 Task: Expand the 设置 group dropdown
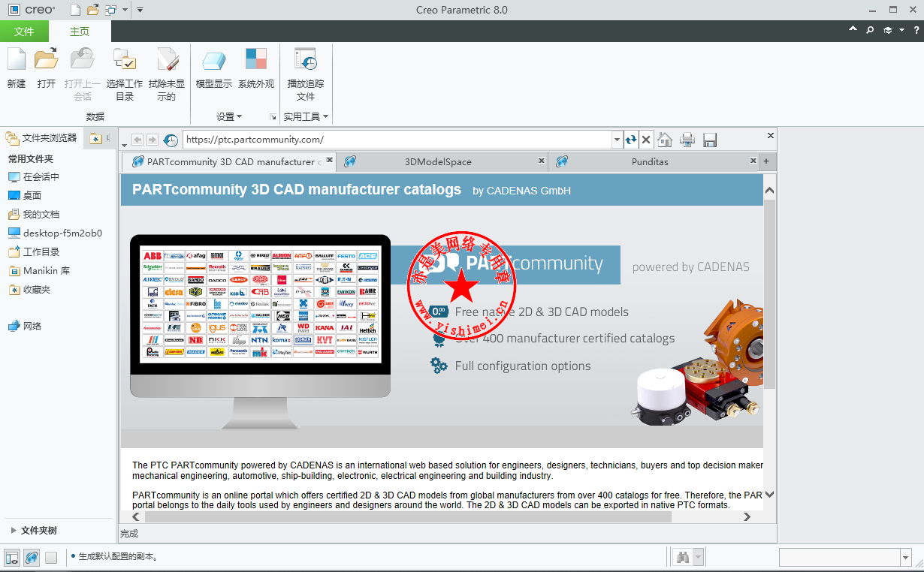click(x=229, y=116)
